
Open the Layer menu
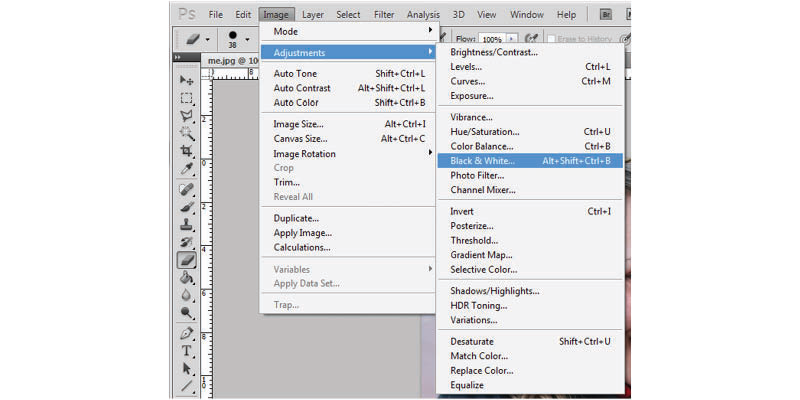click(x=313, y=15)
